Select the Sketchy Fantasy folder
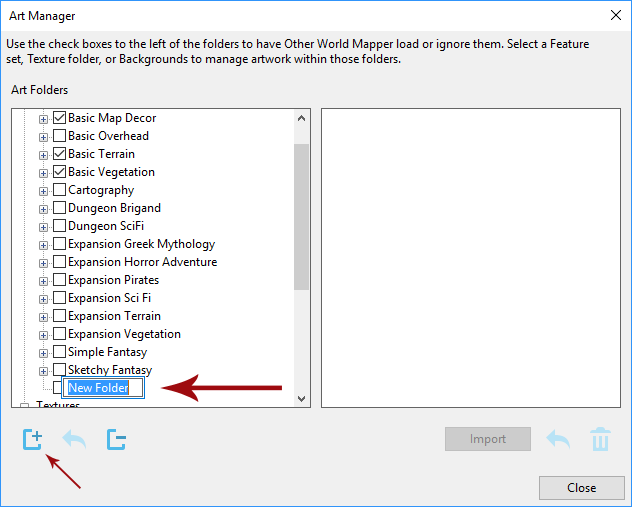The width and height of the screenshot is (632, 507). click(x=110, y=370)
